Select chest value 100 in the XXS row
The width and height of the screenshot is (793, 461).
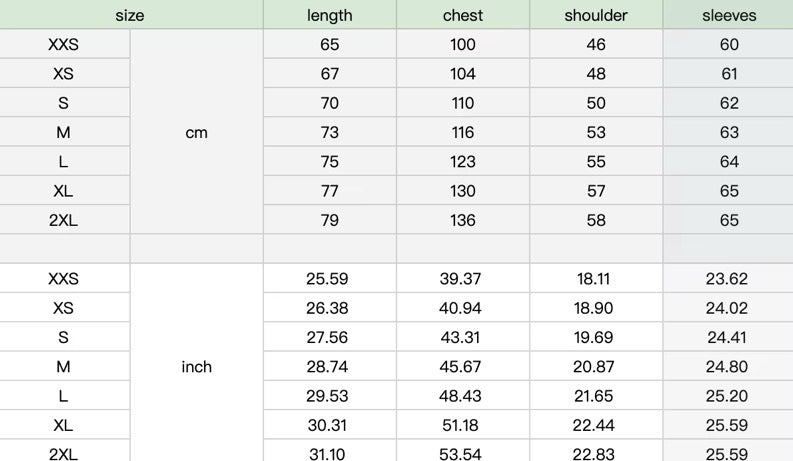click(x=463, y=45)
